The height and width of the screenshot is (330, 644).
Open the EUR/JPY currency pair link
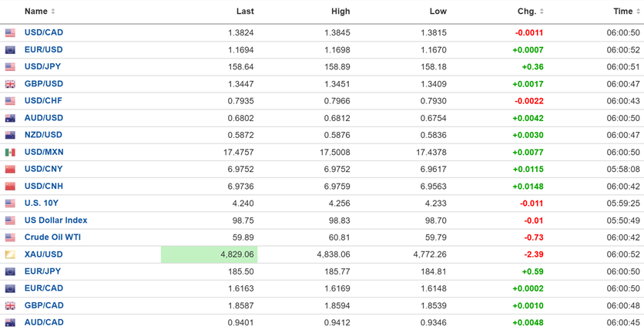tap(42, 271)
